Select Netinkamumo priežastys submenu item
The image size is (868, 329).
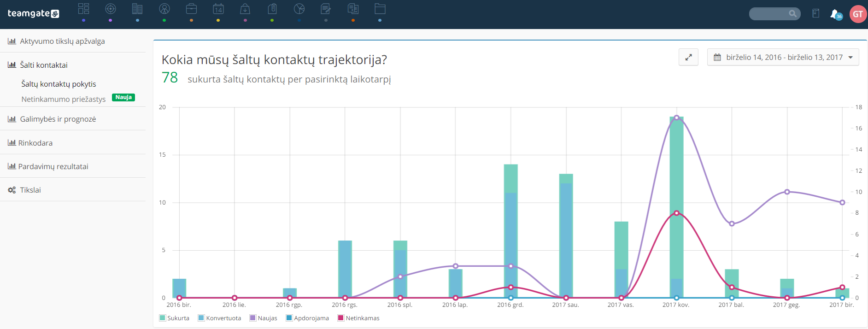pyautogui.click(x=64, y=99)
